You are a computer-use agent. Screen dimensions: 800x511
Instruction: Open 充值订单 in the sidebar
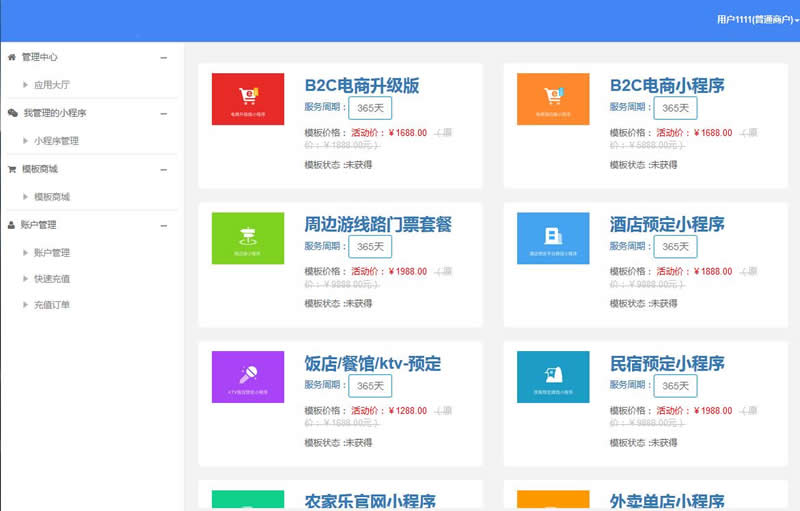tap(52, 304)
